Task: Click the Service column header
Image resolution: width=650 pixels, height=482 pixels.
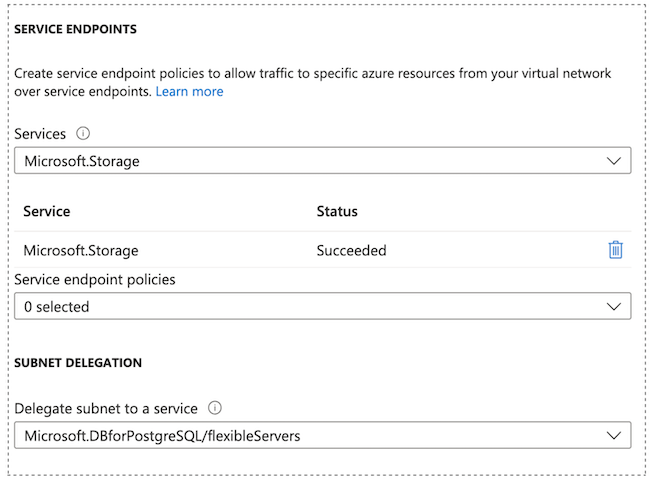Action: [x=47, y=212]
